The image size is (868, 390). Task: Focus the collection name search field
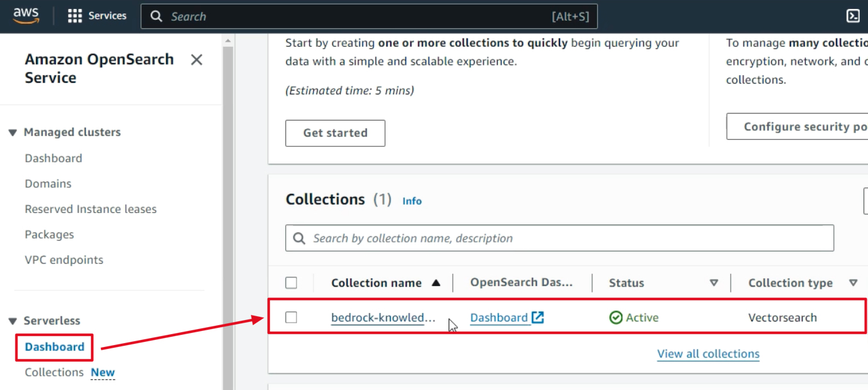[x=565, y=239]
